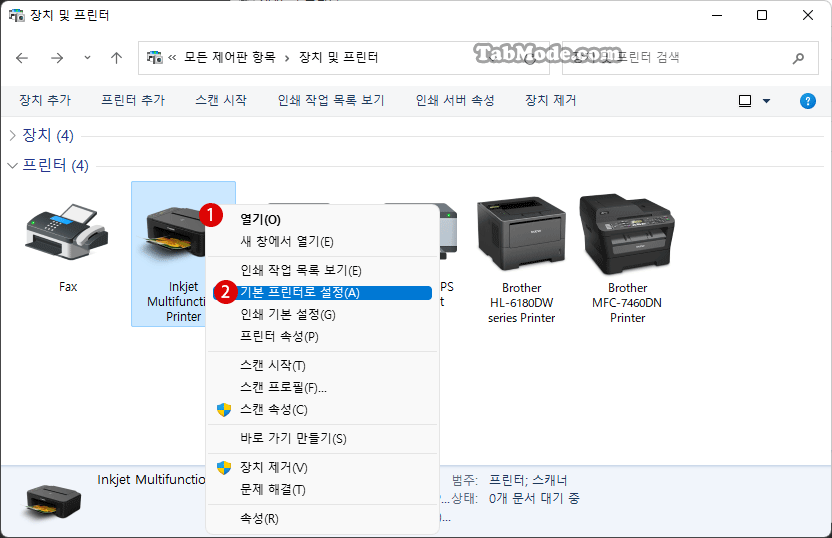The height and width of the screenshot is (538, 832).
Task: Click 장치 제거 in the toolbar
Action: pos(550,100)
